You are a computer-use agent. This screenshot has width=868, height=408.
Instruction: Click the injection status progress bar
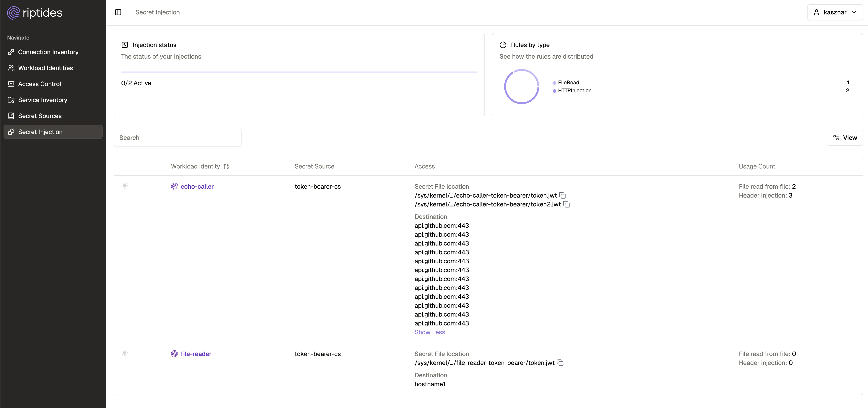point(299,72)
